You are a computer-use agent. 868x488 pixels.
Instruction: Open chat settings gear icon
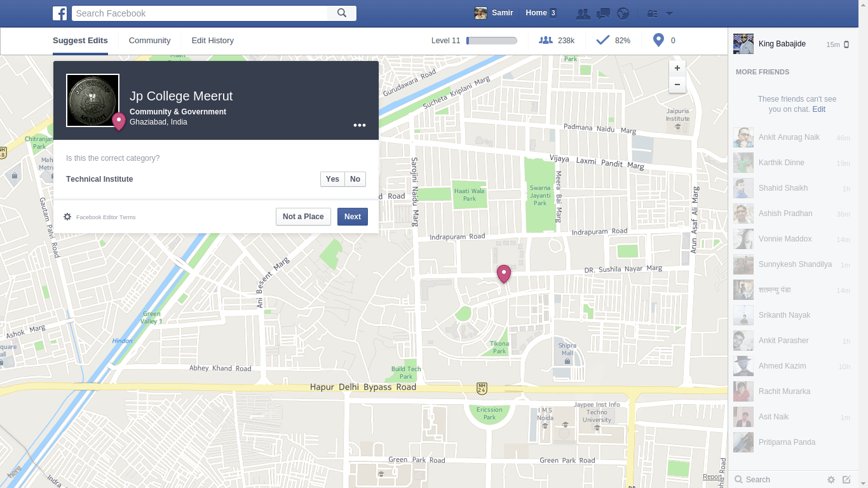pos(831,480)
